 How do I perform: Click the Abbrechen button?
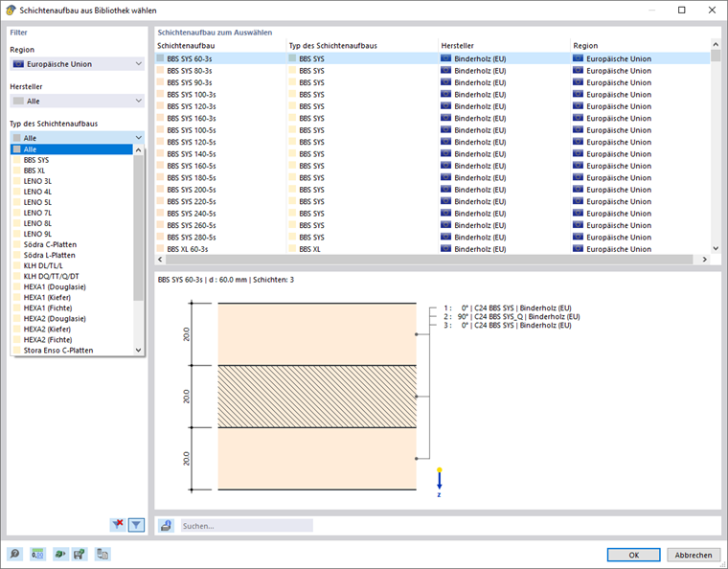point(694,555)
